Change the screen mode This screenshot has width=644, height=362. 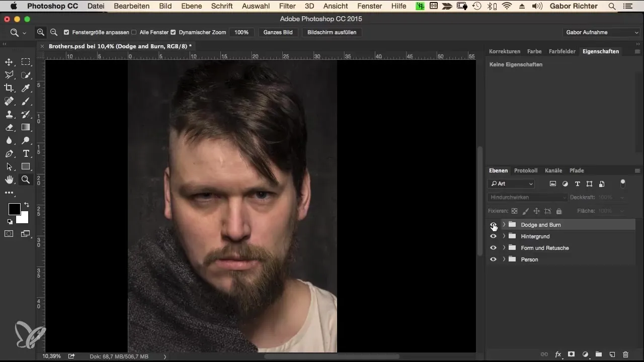[x=26, y=233]
